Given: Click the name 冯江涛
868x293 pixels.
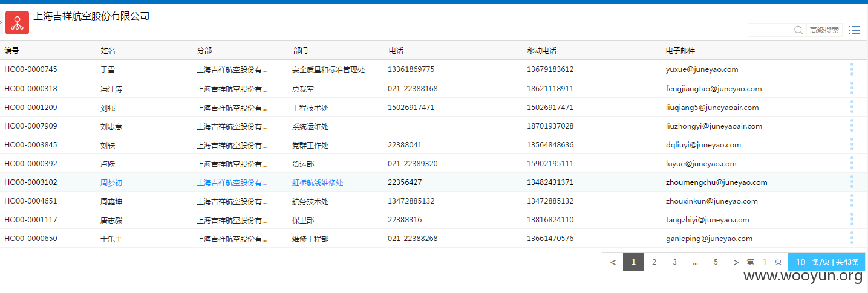Looking at the screenshot, I should pyautogui.click(x=111, y=89).
